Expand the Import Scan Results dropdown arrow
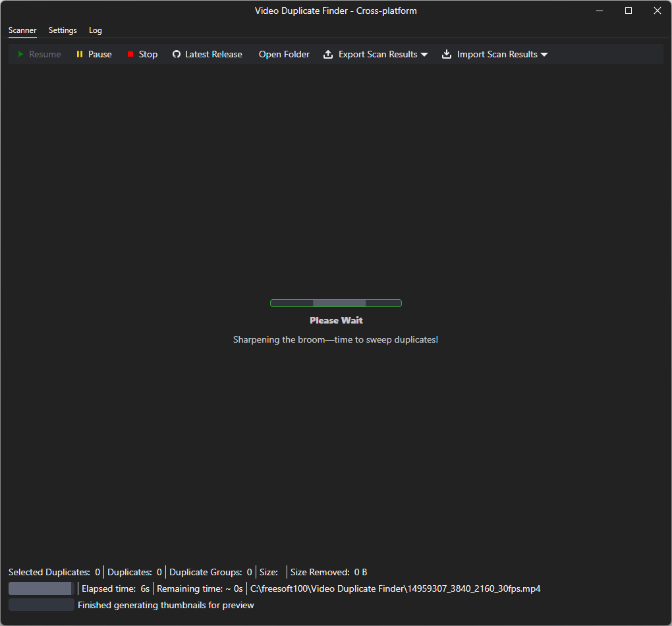This screenshot has height=626, width=672. (x=544, y=55)
